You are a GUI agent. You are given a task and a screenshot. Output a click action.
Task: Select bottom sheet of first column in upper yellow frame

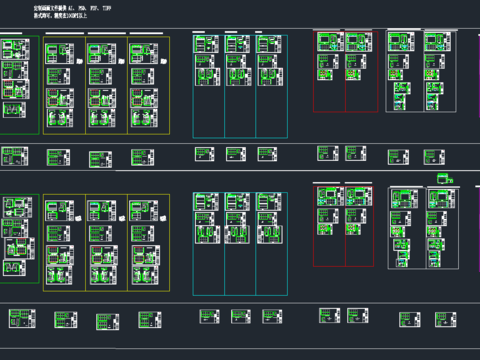[x=60, y=118]
